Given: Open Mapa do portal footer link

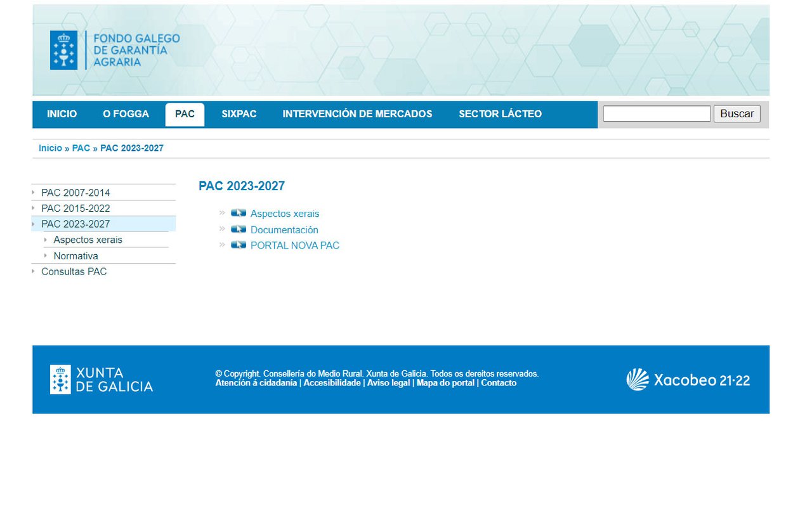Looking at the screenshot, I should pyautogui.click(x=445, y=383).
